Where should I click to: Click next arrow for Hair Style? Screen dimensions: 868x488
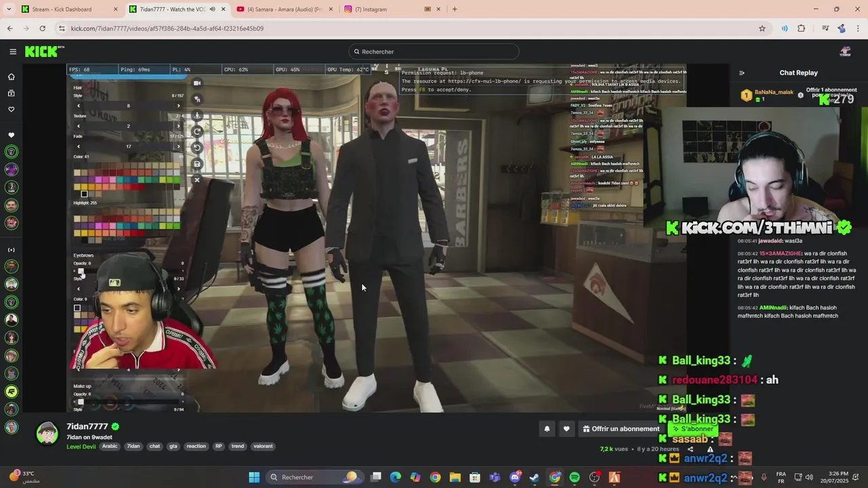[178, 106]
